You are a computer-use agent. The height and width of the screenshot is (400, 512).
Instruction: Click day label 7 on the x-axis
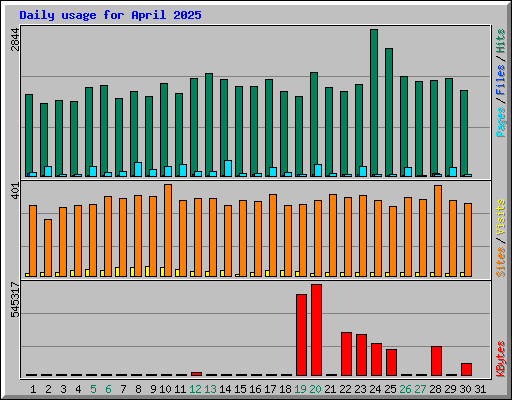pyautogui.click(x=123, y=389)
